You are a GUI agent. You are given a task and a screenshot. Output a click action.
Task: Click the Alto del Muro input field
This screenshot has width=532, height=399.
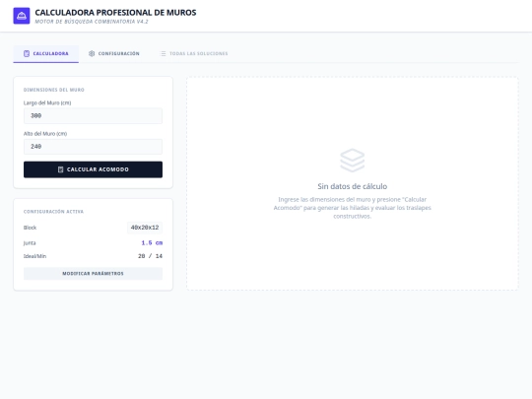click(x=93, y=147)
